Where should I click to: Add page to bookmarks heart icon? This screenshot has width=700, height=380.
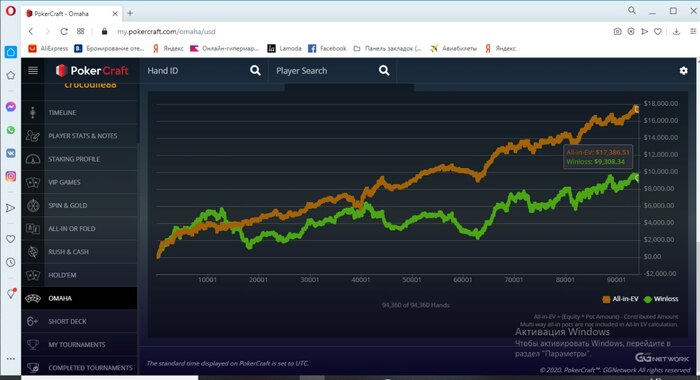point(658,31)
